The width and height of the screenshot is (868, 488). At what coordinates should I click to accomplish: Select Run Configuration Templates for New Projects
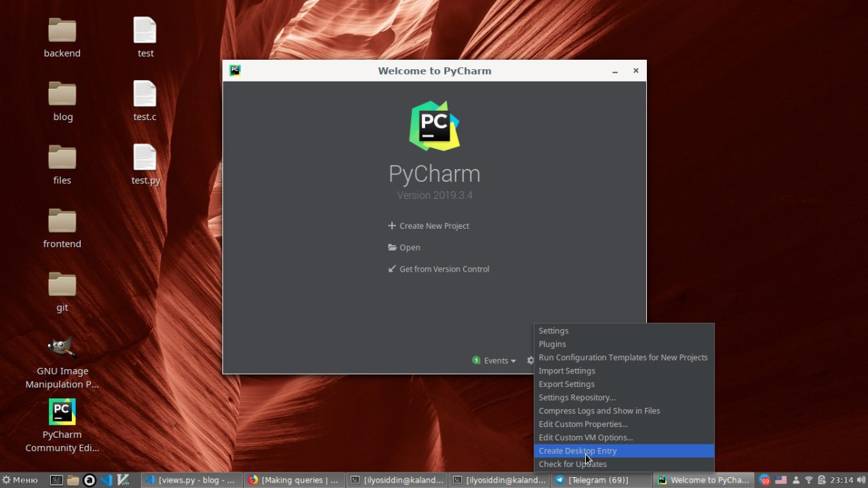(624, 358)
